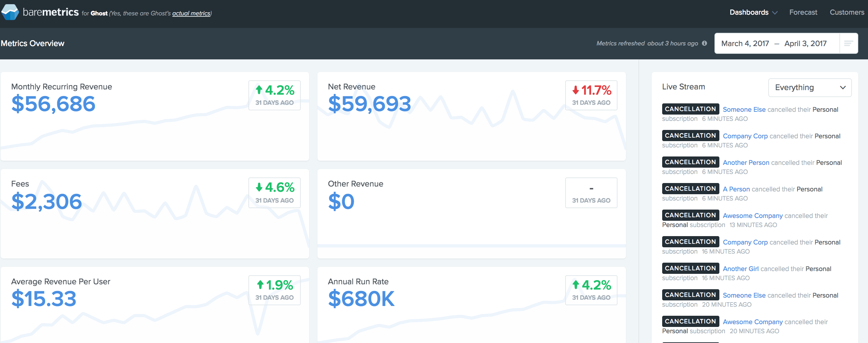868x343 pixels.
Task: Go to the Customers page
Action: click(x=847, y=12)
